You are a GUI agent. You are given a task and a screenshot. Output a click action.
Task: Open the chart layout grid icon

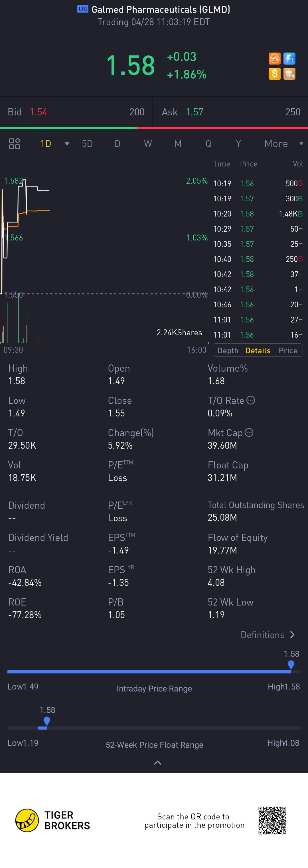point(15,144)
